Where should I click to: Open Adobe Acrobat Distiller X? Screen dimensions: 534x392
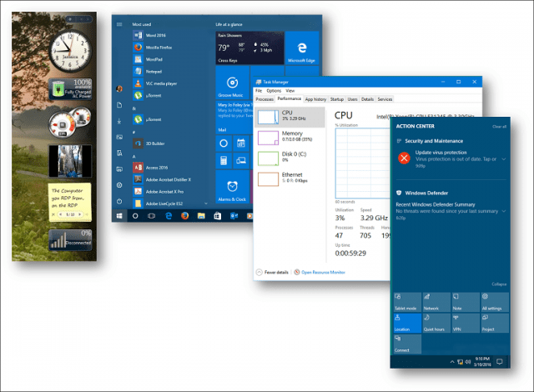click(162, 179)
